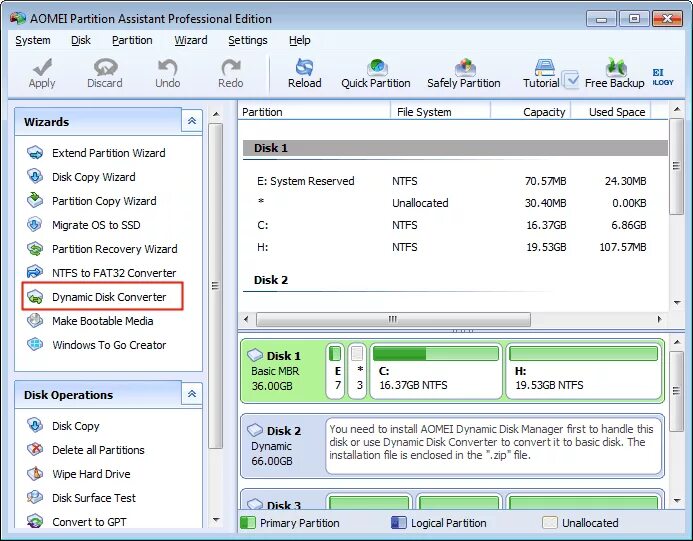The image size is (693, 541).
Task: Click the Unallocated legend swatch
Action: tap(550, 523)
